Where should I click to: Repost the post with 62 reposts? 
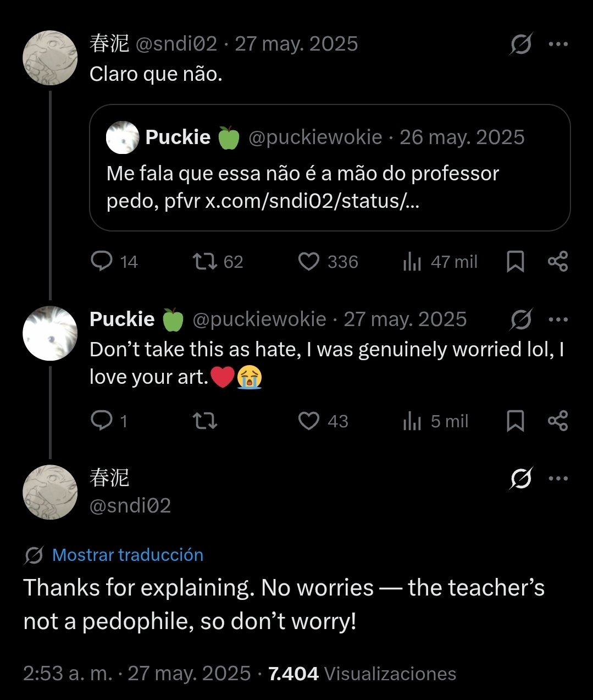coord(204,261)
